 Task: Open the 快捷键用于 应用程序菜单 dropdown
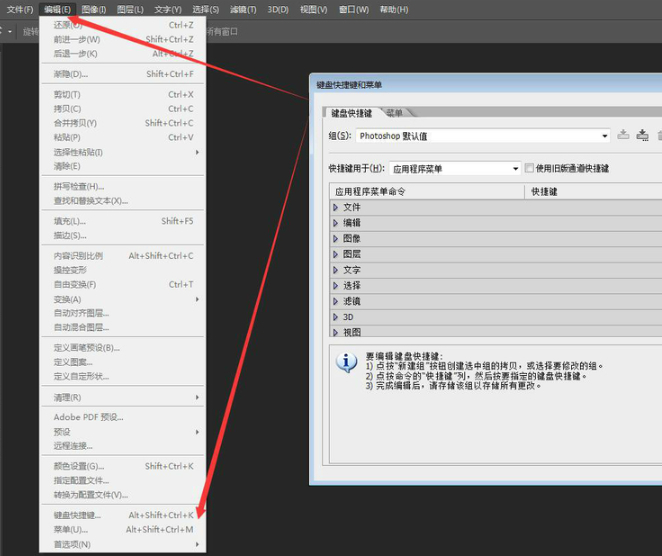click(515, 169)
